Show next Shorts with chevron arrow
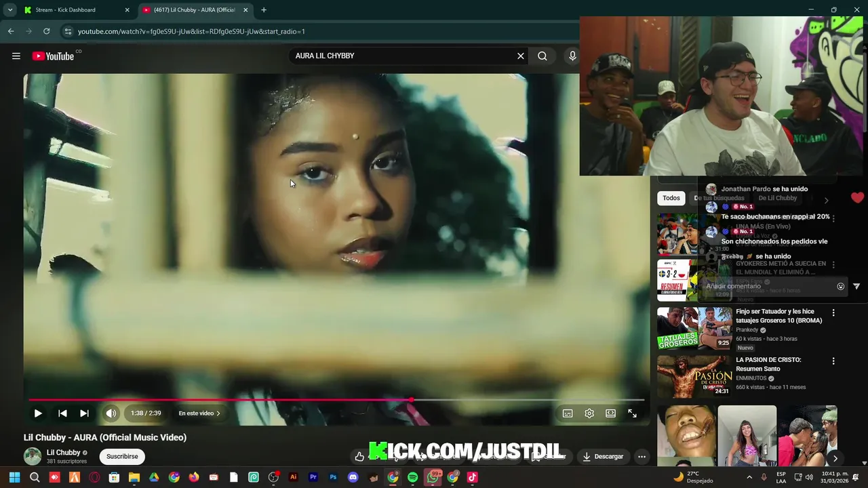Viewport: 868px width, 488px height. tap(835, 459)
